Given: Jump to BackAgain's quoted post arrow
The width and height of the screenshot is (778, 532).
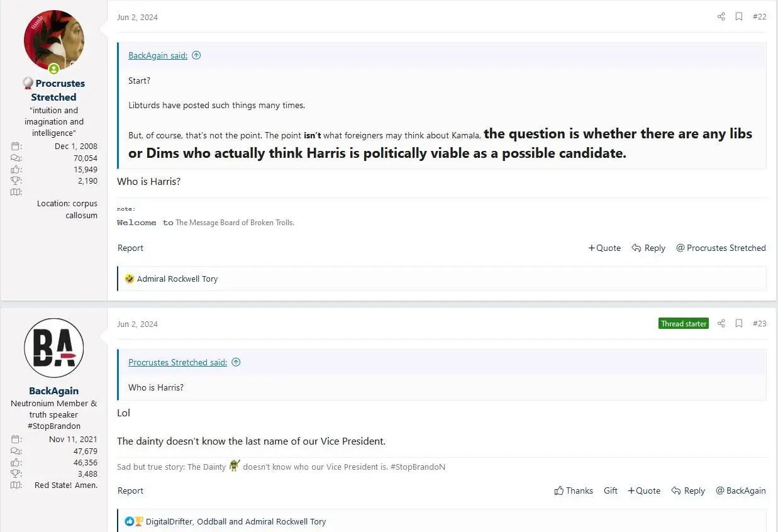Looking at the screenshot, I should [x=196, y=55].
